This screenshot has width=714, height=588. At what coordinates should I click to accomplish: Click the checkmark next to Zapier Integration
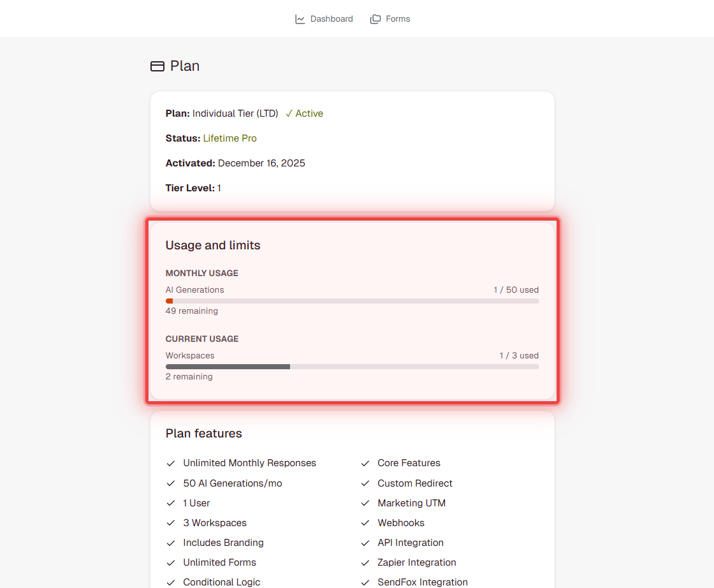pyautogui.click(x=364, y=562)
